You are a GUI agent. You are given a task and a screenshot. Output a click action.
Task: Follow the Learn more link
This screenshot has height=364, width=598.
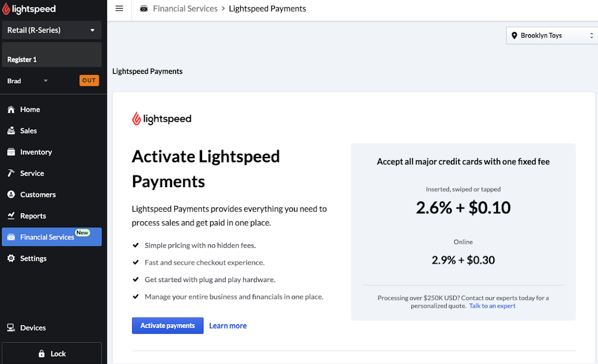click(x=228, y=326)
